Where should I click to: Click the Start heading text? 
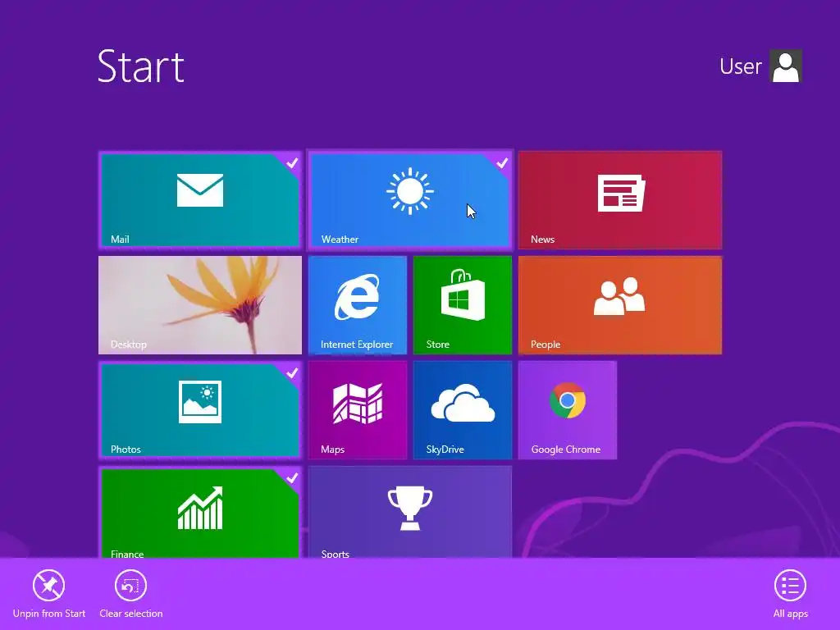click(141, 66)
